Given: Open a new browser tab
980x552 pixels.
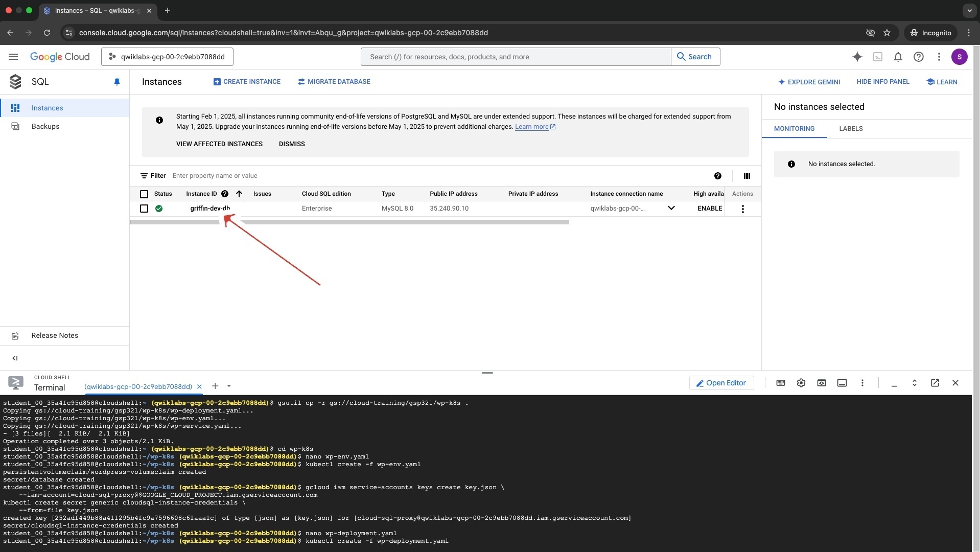Looking at the screenshot, I should click(168, 10).
